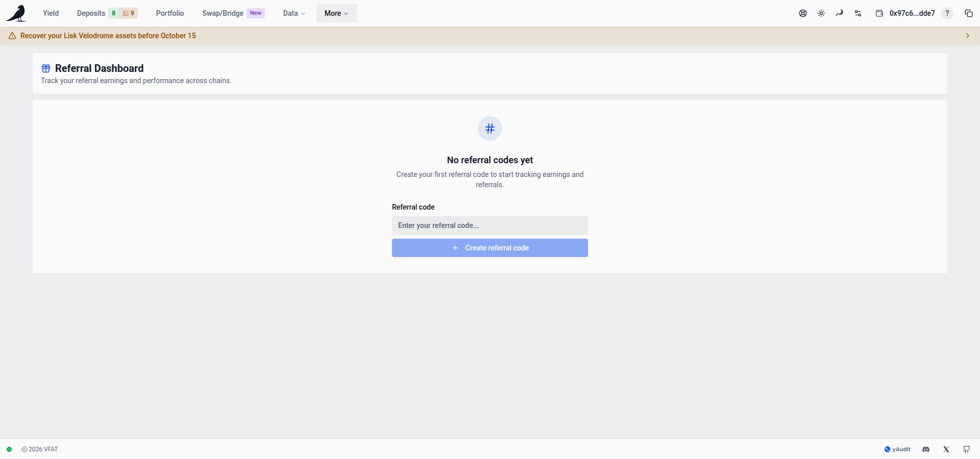Click the blue hash symbol icon
Screen dimensions: 980x459
click(x=490, y=129)
